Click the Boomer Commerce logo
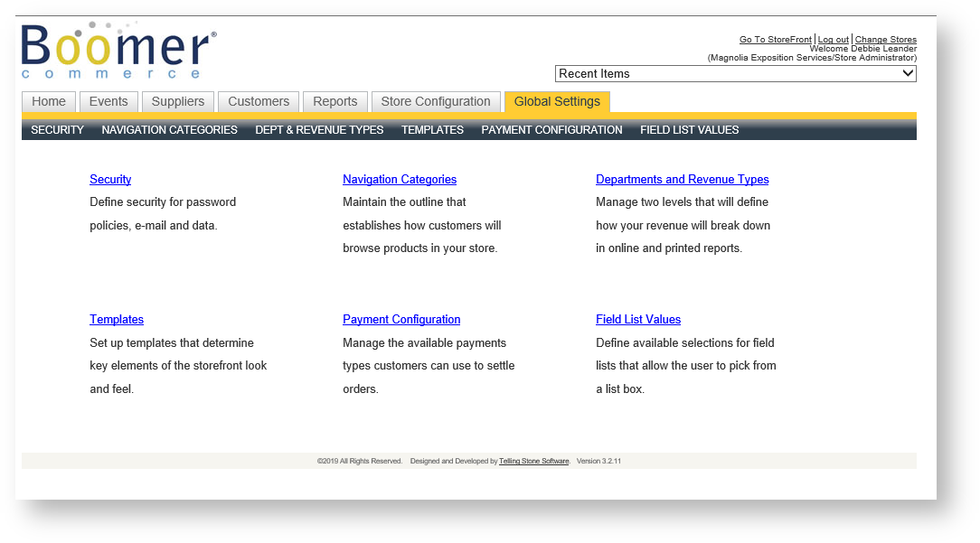980x543 pixels. point(116,50)
